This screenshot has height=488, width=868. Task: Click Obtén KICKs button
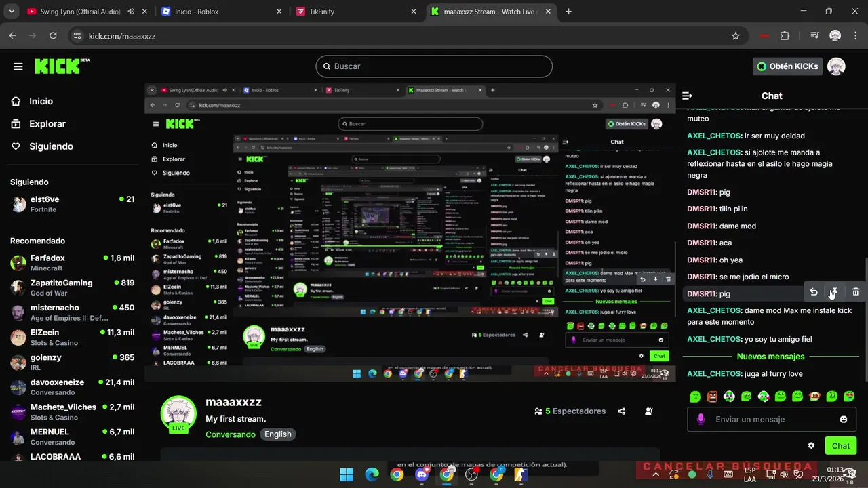tap(788, 66)
